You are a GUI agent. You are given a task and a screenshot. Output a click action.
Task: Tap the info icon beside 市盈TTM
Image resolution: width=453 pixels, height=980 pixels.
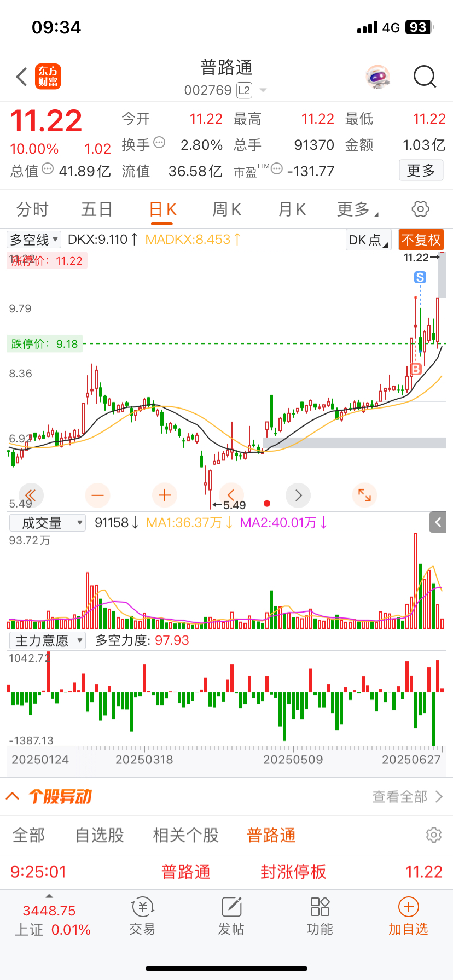[x=277, y=169]
